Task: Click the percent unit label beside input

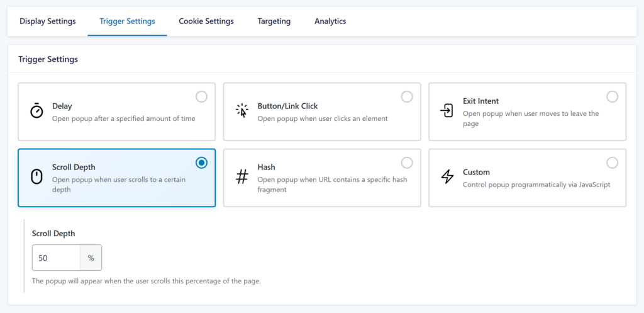Action: [91, 258]
